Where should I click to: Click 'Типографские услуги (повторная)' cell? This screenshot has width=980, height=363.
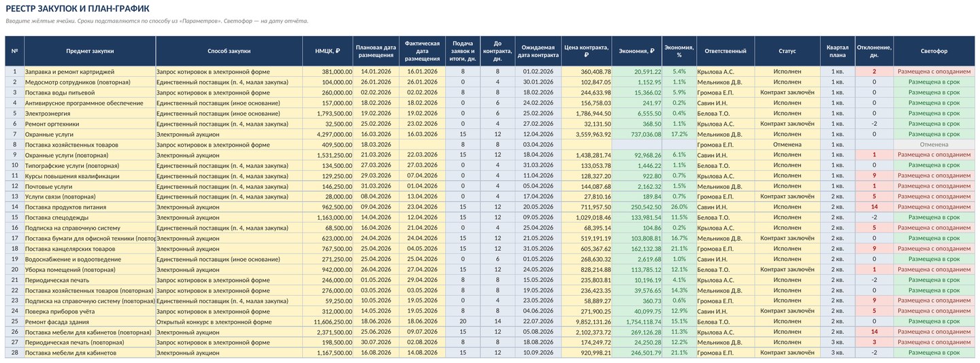(90, 165)
